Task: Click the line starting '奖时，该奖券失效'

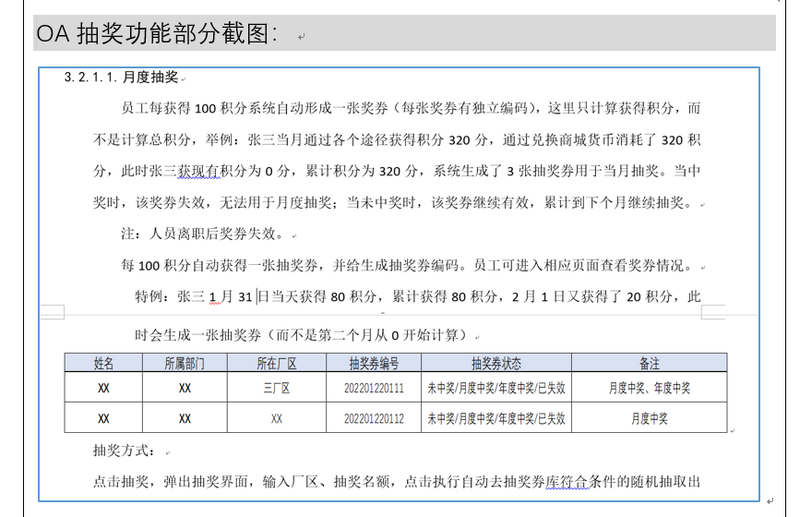Action: point(393,203)
